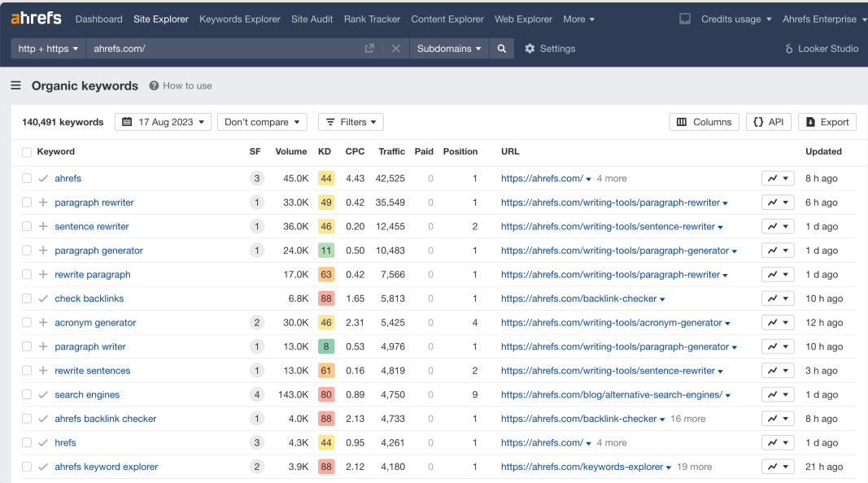
Task: Export the keywords list
Action: pyautogui.click(x=827, y=122)
